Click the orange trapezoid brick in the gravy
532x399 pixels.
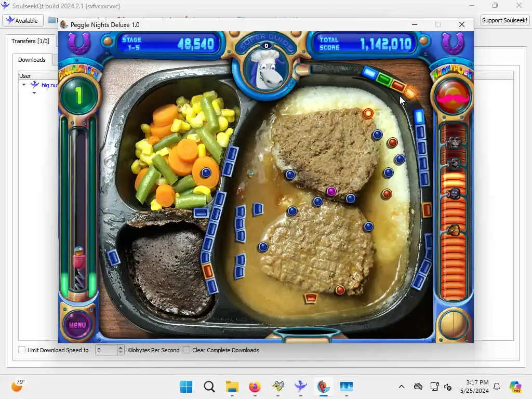click(x=311, y=298)
